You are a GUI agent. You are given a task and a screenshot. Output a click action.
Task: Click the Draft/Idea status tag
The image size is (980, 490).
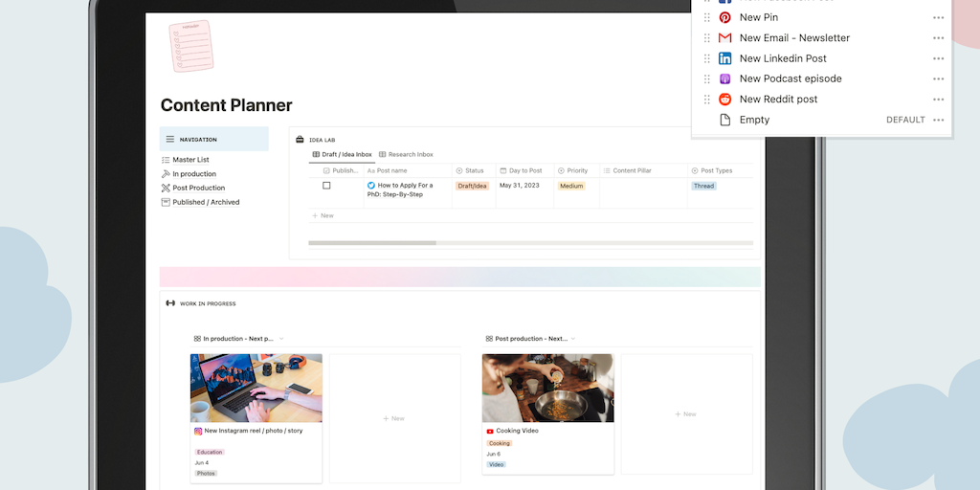pos(472,187)
